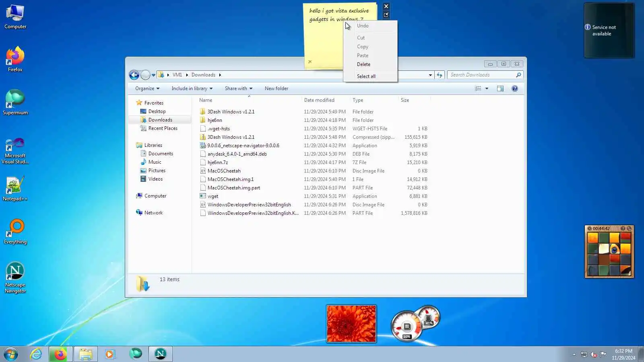Select the hje6nn.7z file
Viewport: 644px width, 362px height.
(218, 162)
